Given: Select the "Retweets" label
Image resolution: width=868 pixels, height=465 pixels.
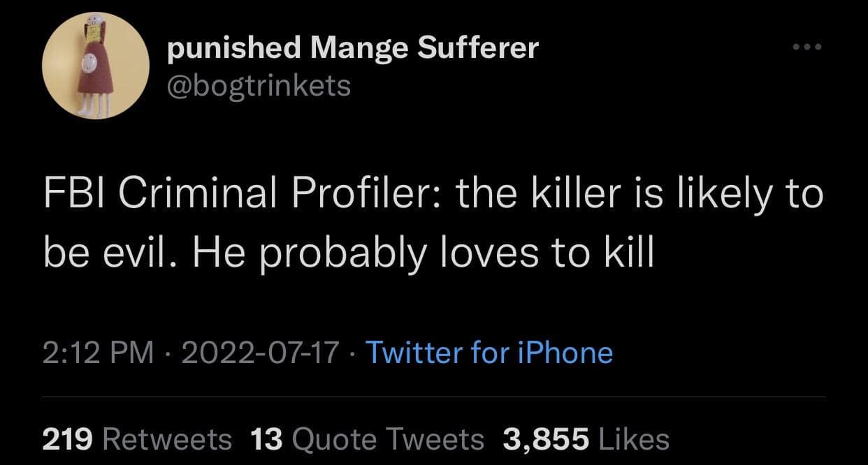Looking at the screenshot, I should (x=167, y=439).
